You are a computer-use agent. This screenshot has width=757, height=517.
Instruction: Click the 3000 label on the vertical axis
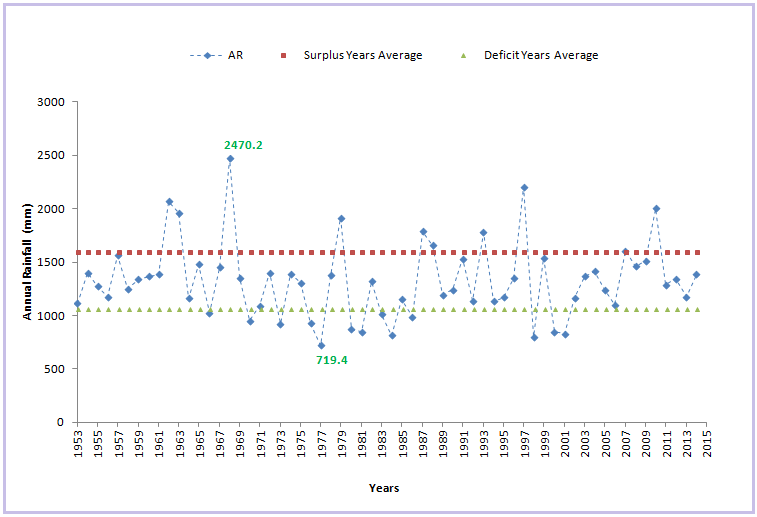[52, 102]
